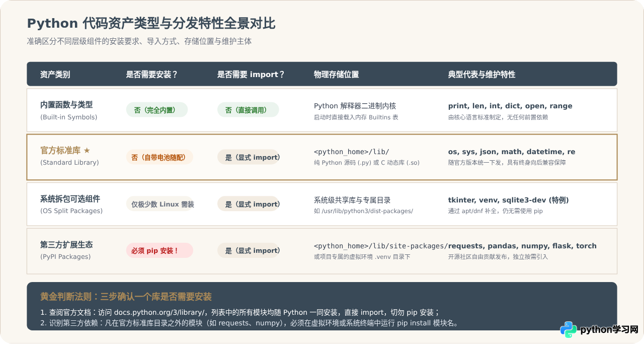Click the green badge 否（完全内置）
Viewport: 644px width, 344px height.
(x=157, y=110)
